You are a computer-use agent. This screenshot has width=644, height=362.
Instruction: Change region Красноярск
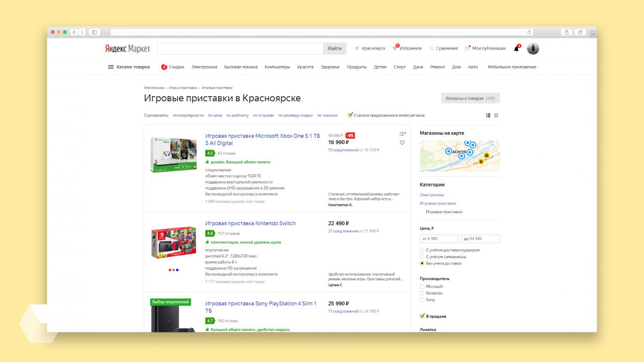(x=370, y=48)
